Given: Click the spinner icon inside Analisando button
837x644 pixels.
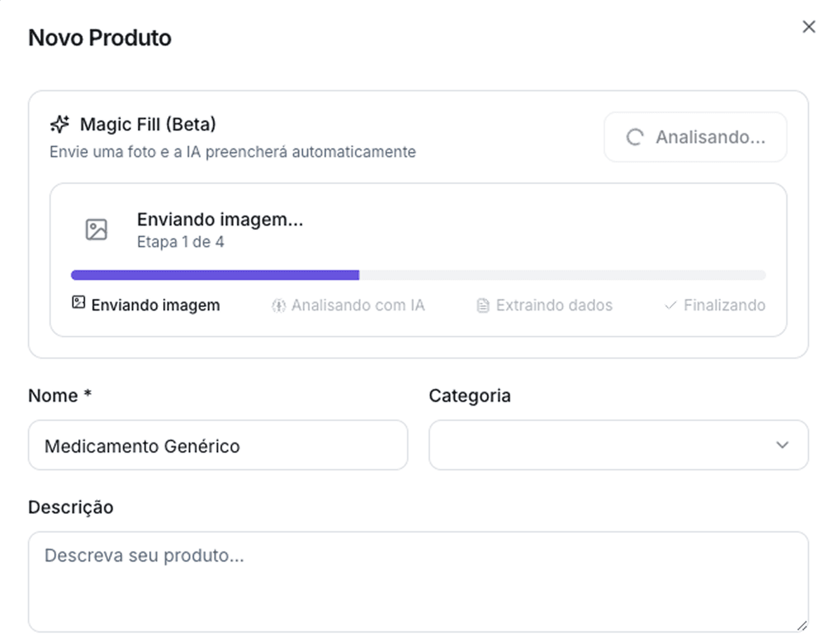Looking at the screenshot, I should [635, 137].
